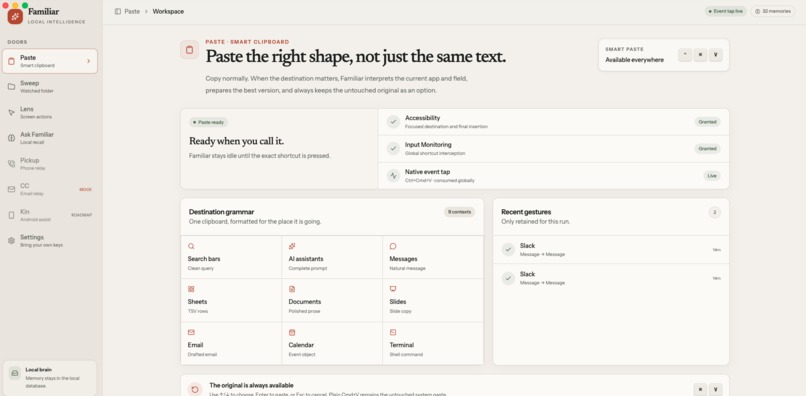Click the 'TSV rows' text under Sheets

click(198, 311)
